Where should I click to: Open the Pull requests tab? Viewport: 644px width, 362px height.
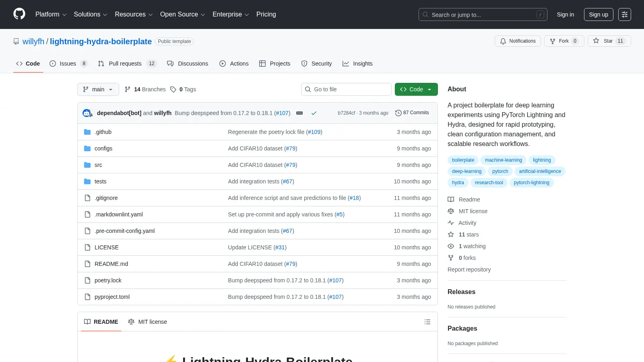click(127, 64)
